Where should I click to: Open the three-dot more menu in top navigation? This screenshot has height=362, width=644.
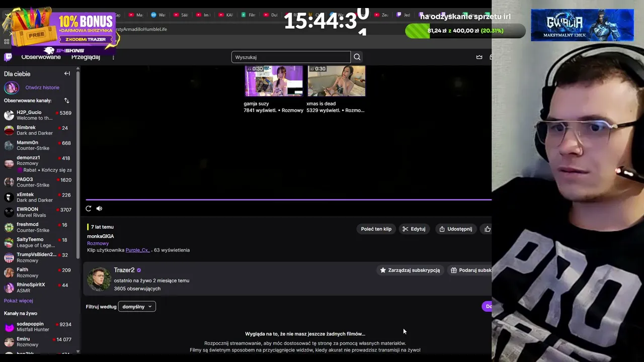(x=113, y=57)
